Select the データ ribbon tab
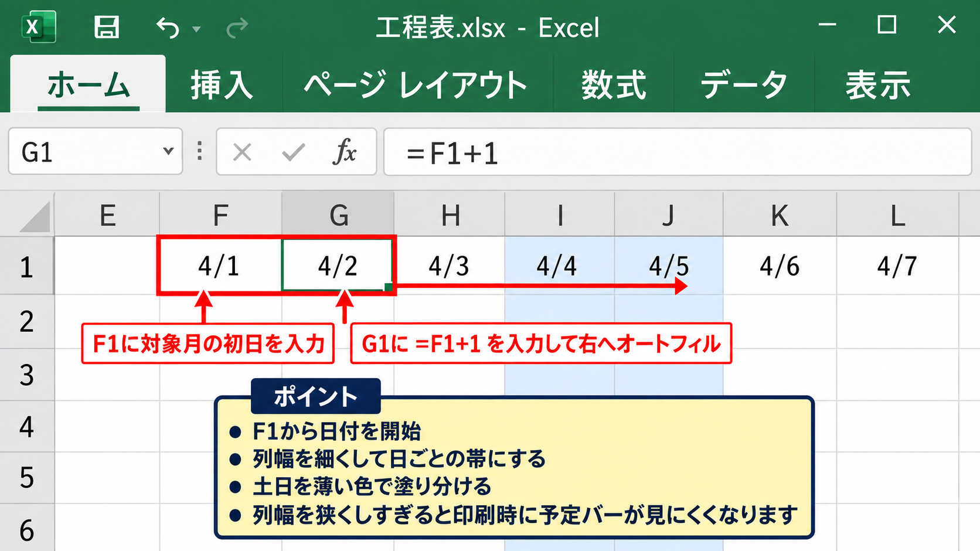 click(743, 84)
